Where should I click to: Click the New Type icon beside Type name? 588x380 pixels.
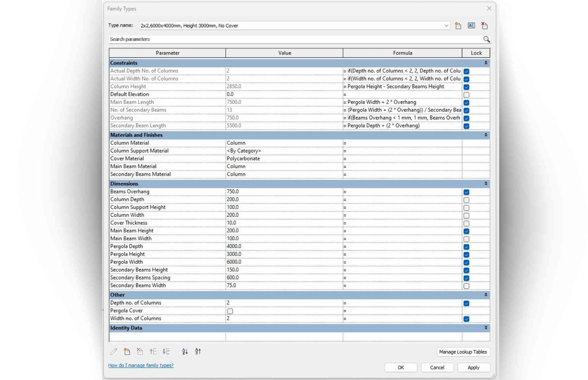point(458,26)
